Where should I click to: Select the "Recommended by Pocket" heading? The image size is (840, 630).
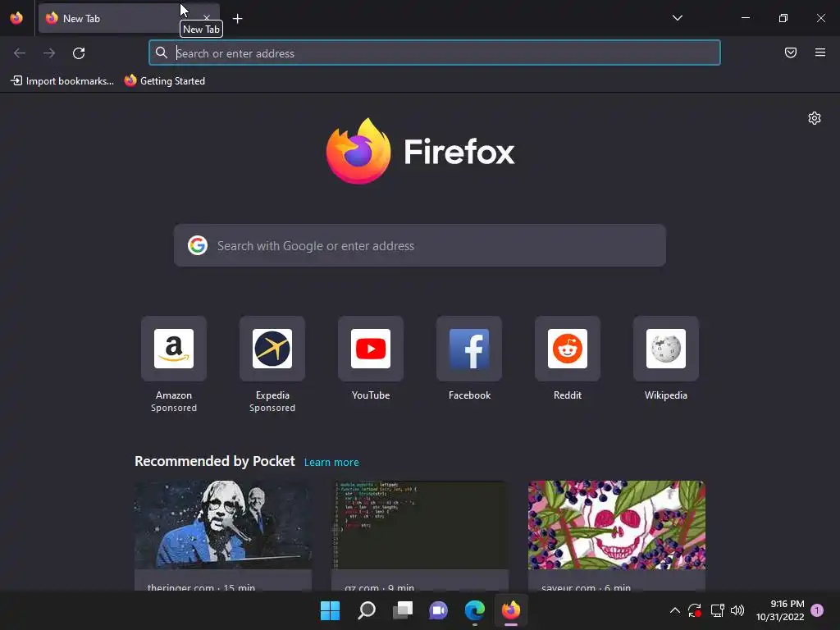(x=215, y=461)
